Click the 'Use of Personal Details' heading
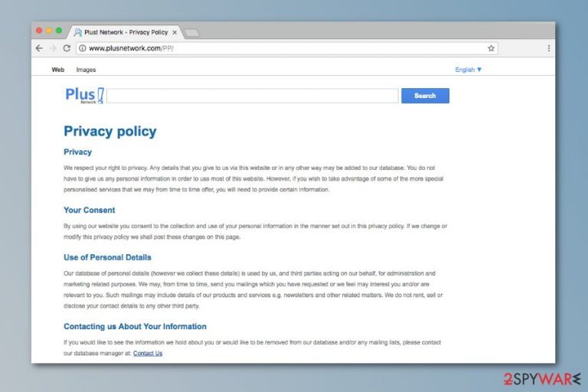Screen dimensions: 588x392 click(x=107, y=257)
